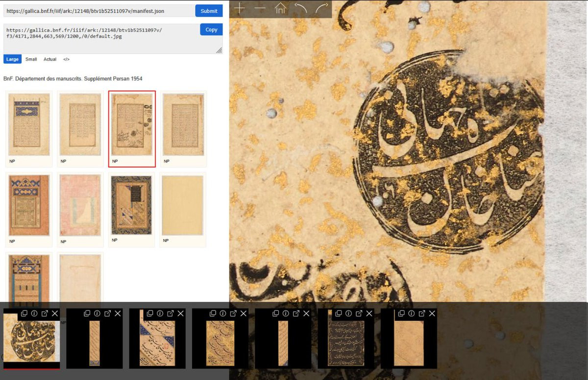The width and height of the screenshot is (588, 380).
Task: Focus the manifest.json URL input field
Action: pyautogui.click(x=98, y=11)
